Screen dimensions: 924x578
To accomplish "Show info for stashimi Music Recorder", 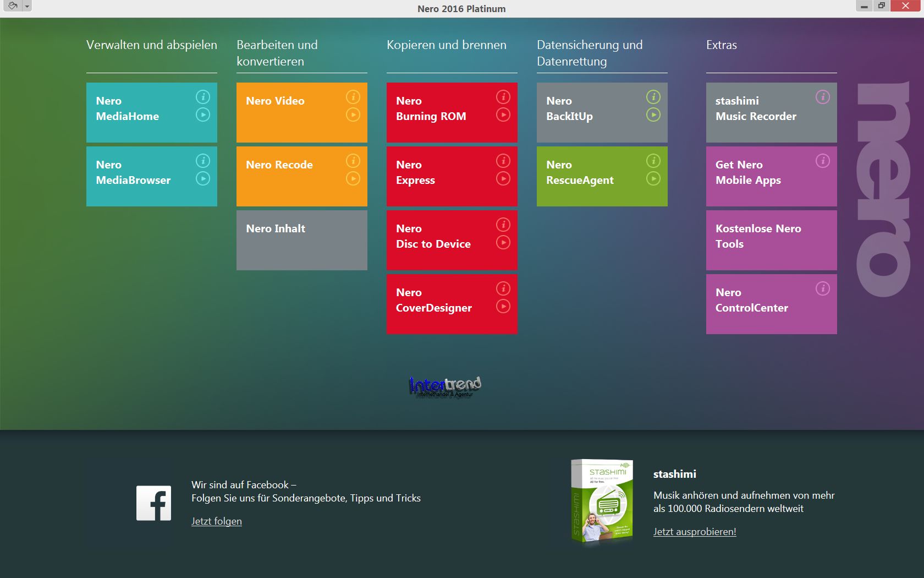I will [x=823, y=97].
